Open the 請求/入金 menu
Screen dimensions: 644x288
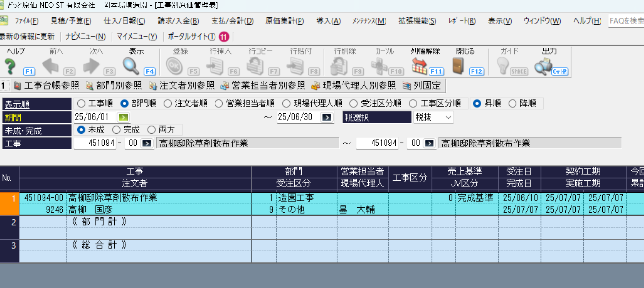coord(178,21)
